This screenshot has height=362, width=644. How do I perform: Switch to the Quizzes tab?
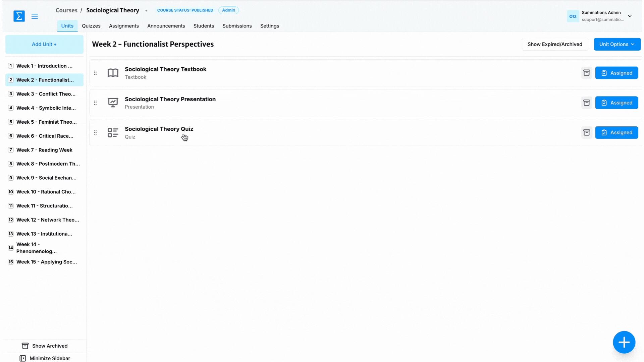tap(91, 26)
